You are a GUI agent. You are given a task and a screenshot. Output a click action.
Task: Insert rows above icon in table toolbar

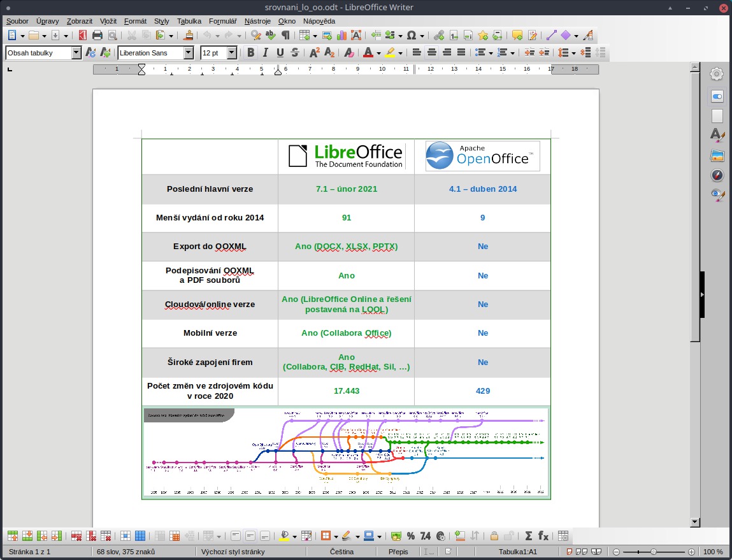coord(13,536)
